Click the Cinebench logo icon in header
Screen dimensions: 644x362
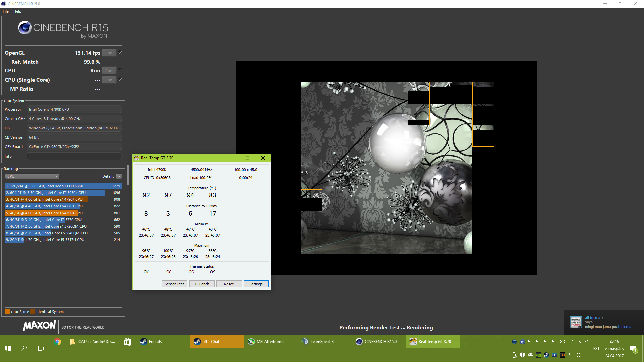coord(25,27)
